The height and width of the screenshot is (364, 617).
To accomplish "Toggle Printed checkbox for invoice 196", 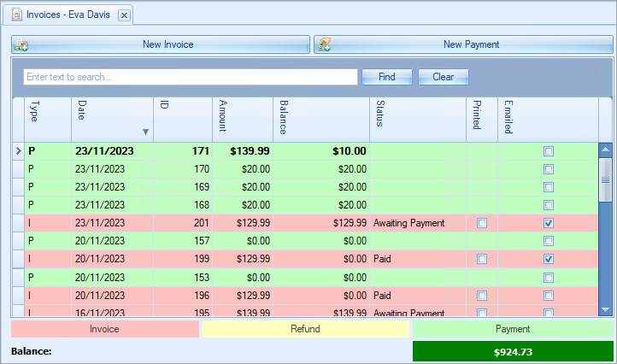I will click(482, 296).
